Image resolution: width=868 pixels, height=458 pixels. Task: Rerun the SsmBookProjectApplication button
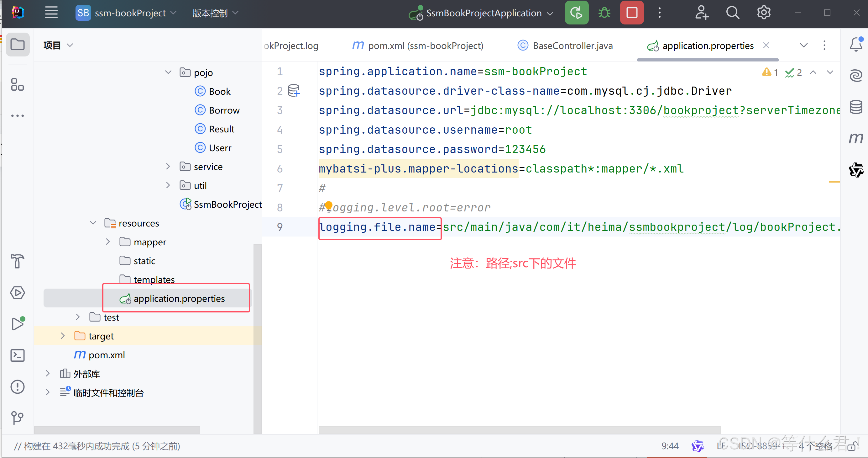coord(576,13)
